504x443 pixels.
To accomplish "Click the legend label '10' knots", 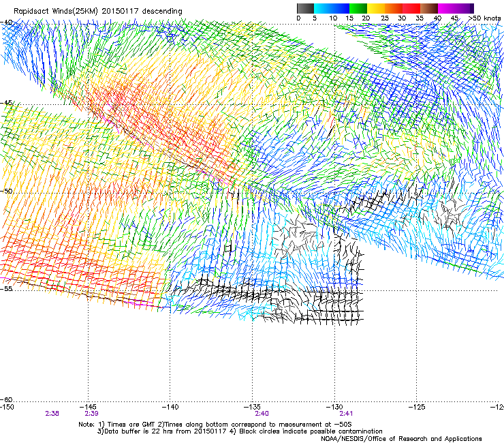I will click(x=333, y=18).
